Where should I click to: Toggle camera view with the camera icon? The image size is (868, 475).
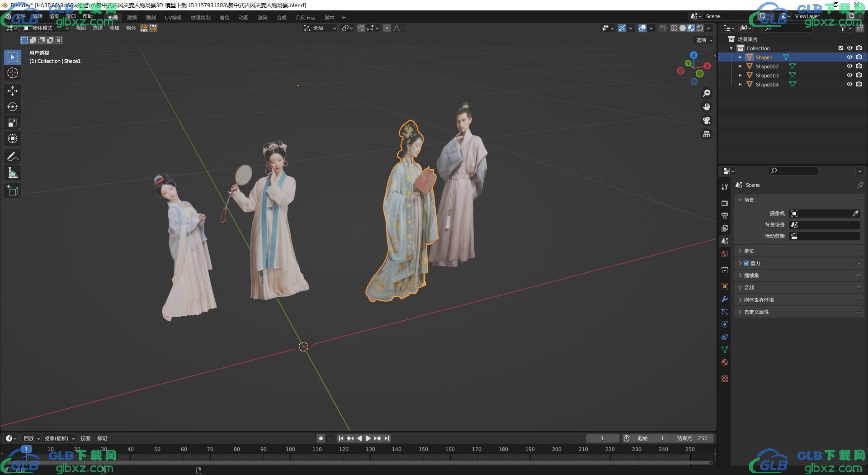pos(707,120)
